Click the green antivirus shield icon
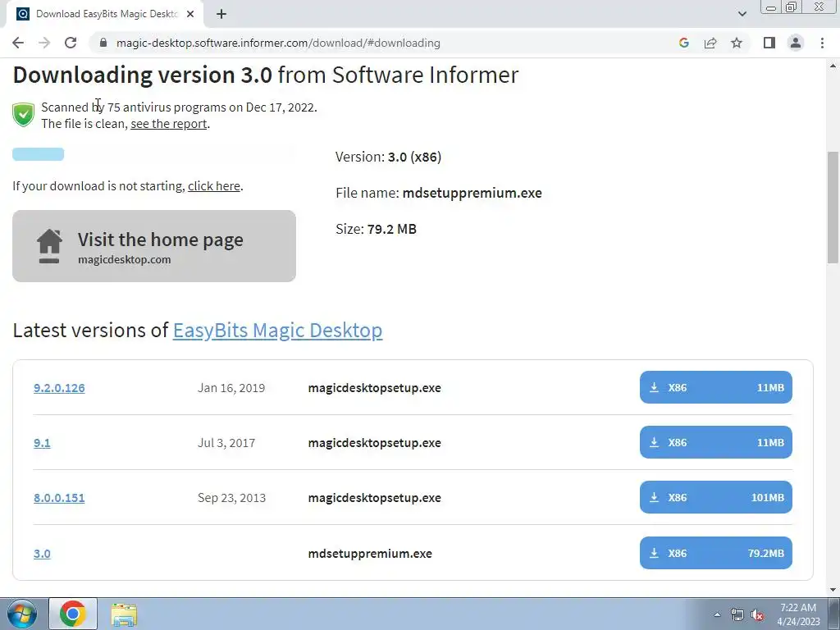Image resolution: width=840 pixels, height=630 pixels. 24,115
